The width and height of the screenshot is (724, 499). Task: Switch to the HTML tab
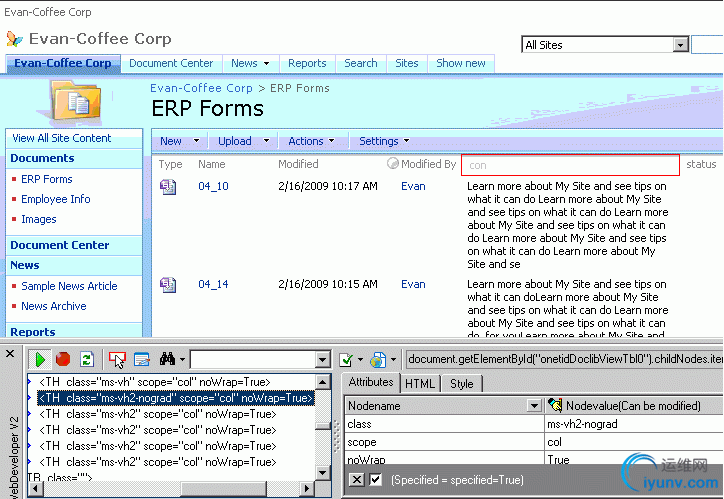coord(420,384)
